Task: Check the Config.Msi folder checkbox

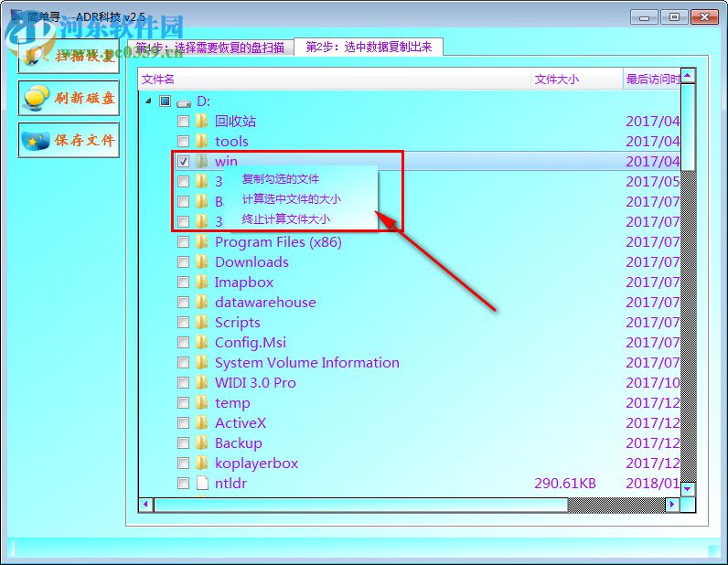Action: 184,343
